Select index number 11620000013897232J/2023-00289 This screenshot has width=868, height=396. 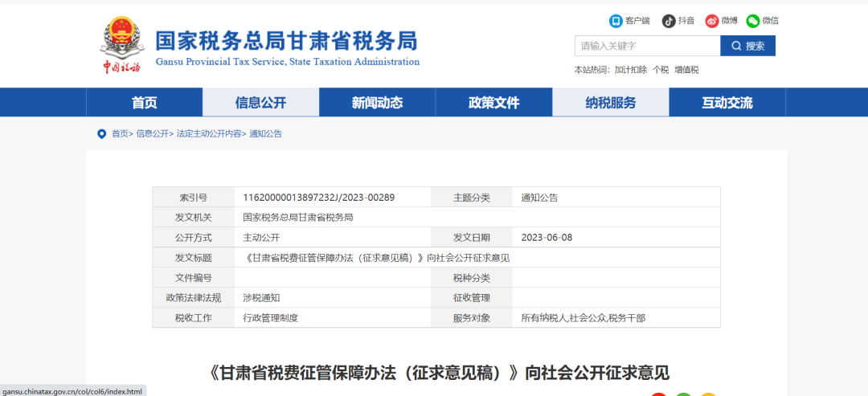[x=319, y=198]
